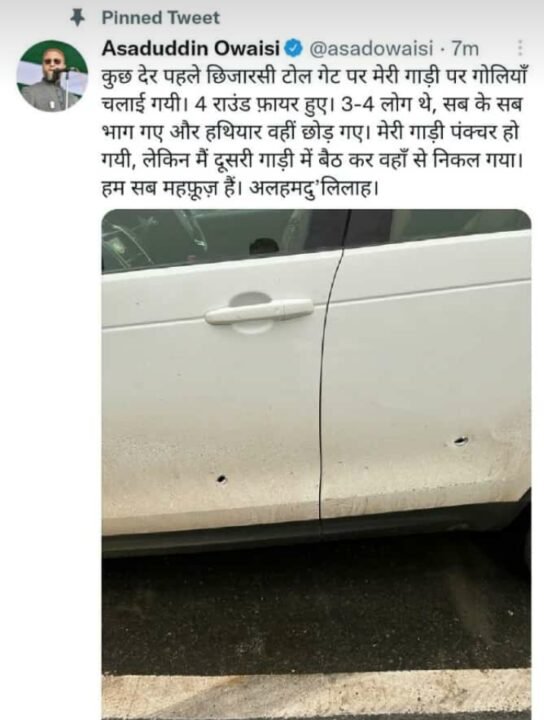
Task: Open the attached white car photo
Action: tap(316, 464)
